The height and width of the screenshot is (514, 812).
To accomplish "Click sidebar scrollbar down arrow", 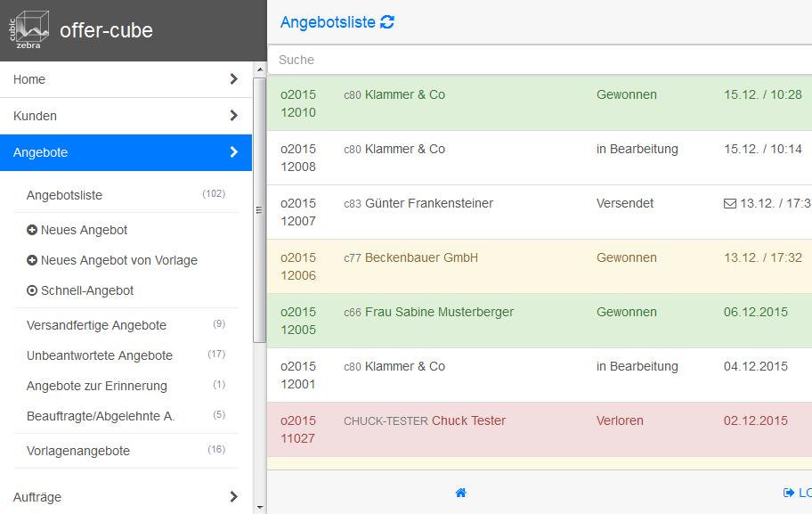I will pos(259,507).
